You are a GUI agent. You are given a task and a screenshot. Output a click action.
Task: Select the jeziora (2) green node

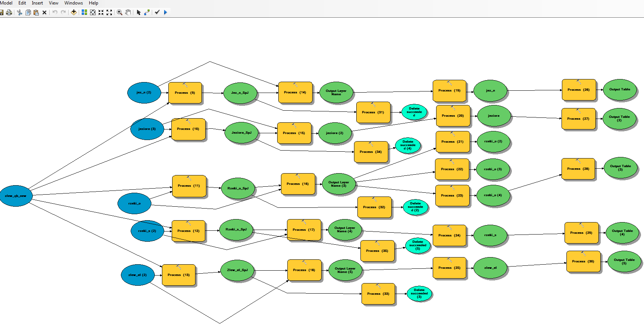pyautogui.click(x=335, y=133)
